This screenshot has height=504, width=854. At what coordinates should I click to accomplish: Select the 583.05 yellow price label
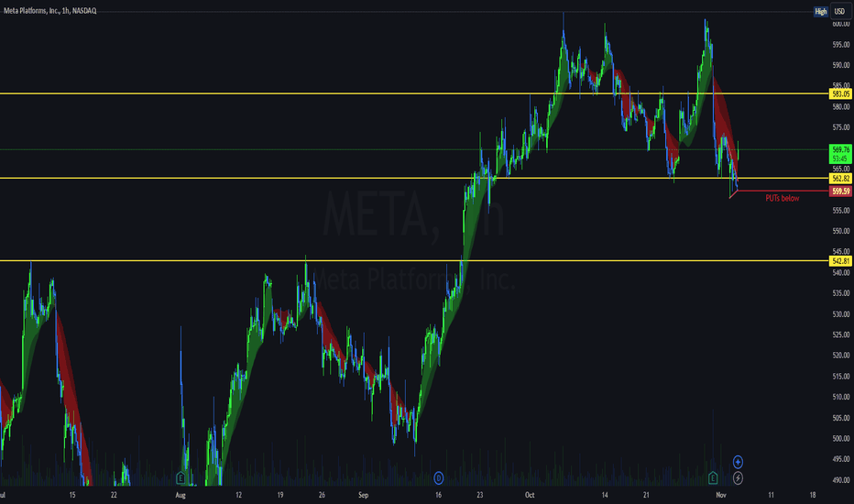(840, 93)
